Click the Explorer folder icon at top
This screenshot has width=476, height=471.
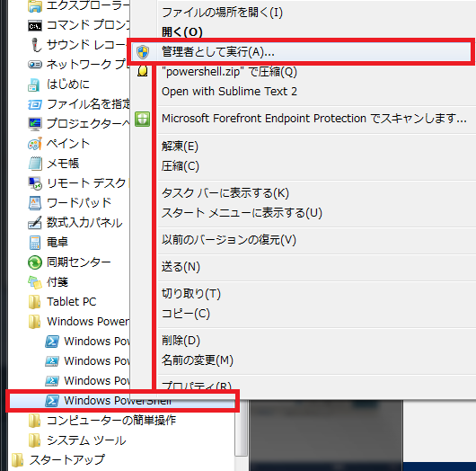[x=35, y=6]
